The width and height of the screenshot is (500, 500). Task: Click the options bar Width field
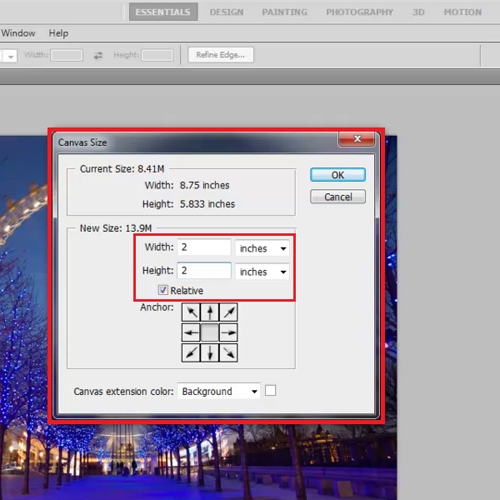(x=67, y=55)
